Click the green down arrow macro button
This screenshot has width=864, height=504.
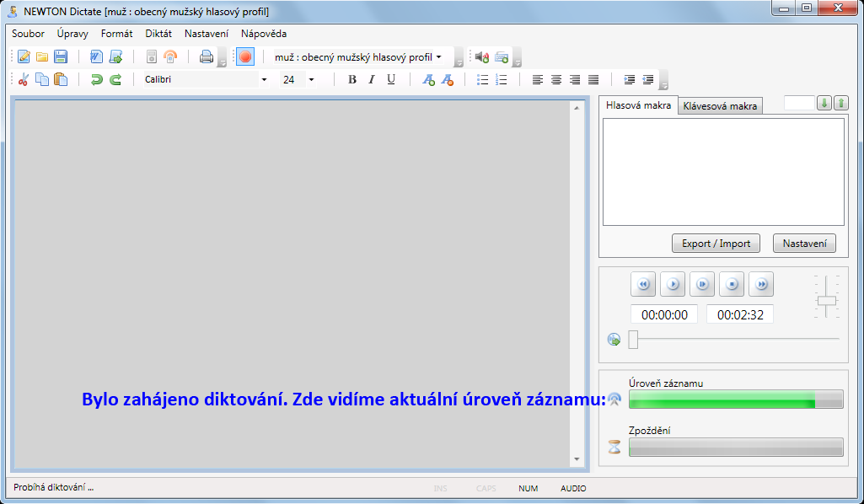[824, 103]
